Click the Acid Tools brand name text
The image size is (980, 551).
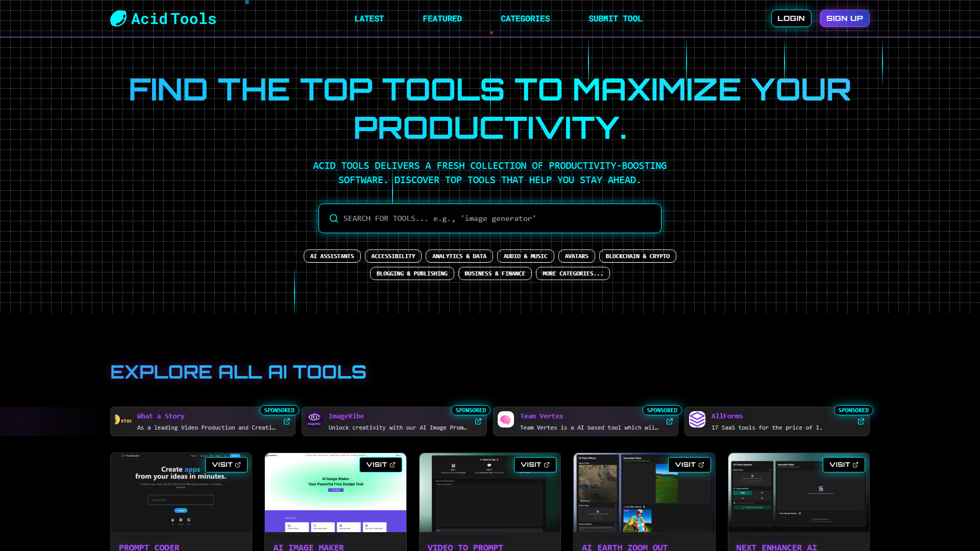click(x=174, y=19)
